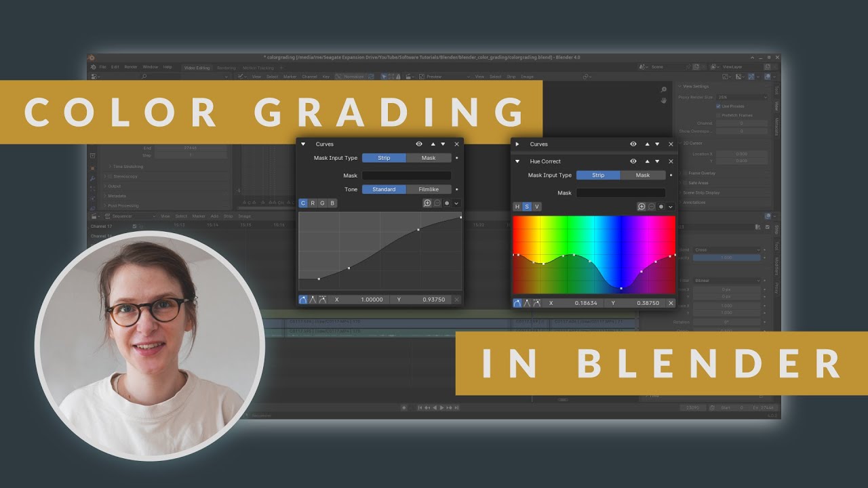Click the preview zoom magnifier icon
This screenshot has width=868, height=488.
[664, 90]
